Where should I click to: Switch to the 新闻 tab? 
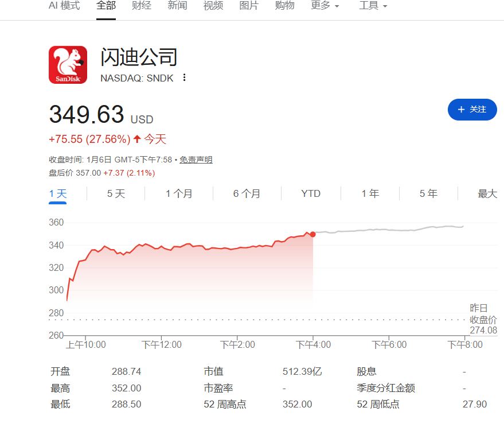click(177, 5)
